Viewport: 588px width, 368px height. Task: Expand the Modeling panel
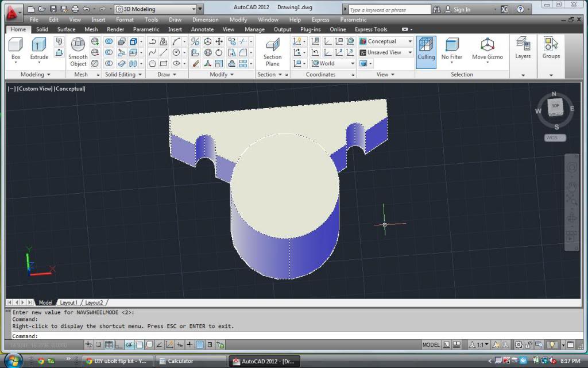(x=35, y=74)
